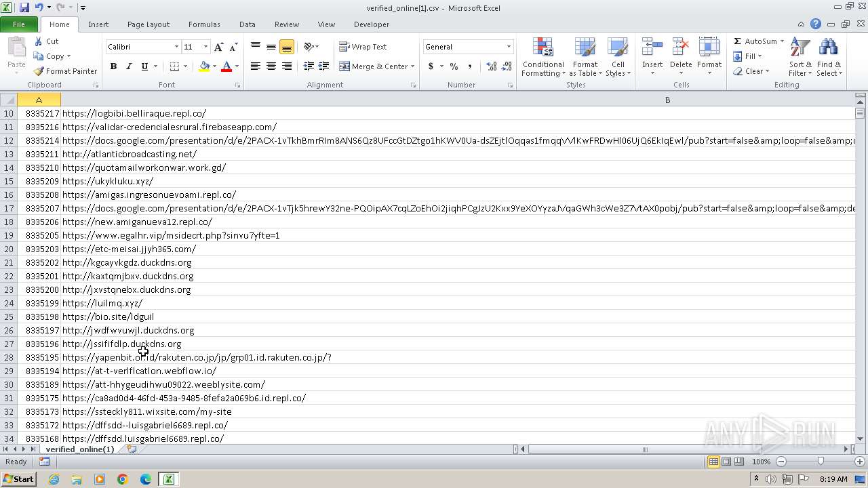Screen dimensions: 868x488
Task: Open the File tab
Action: pos(19,24)
